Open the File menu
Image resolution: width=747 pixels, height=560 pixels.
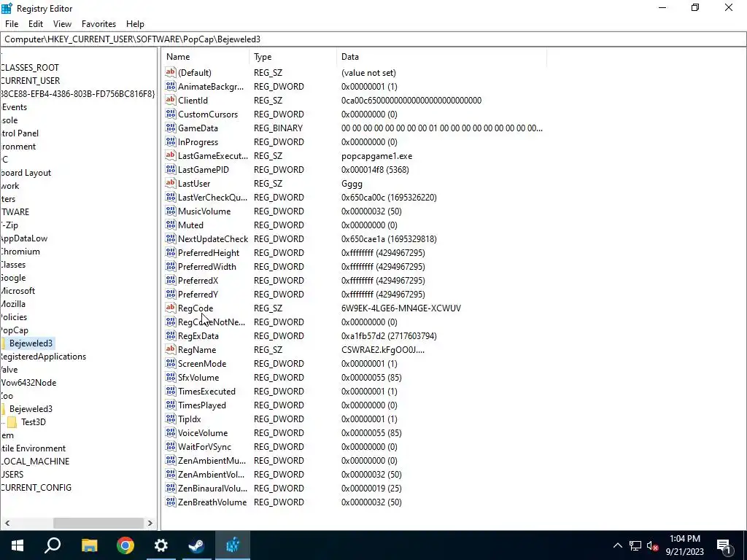click(12, 24)
